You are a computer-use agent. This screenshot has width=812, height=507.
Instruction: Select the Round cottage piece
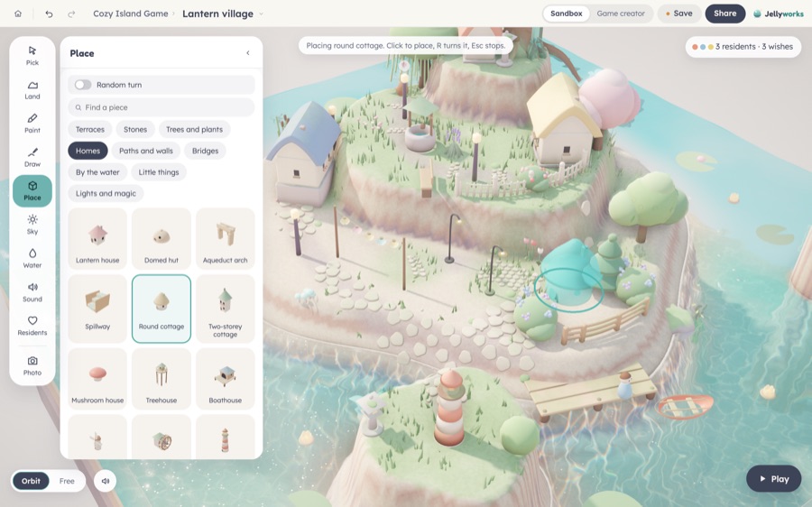pos(161,309)
